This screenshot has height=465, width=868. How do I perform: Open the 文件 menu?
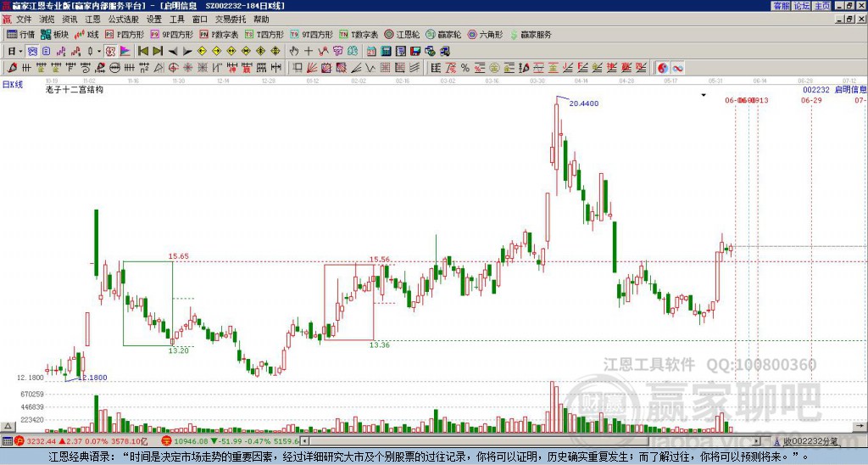[24, 20]
